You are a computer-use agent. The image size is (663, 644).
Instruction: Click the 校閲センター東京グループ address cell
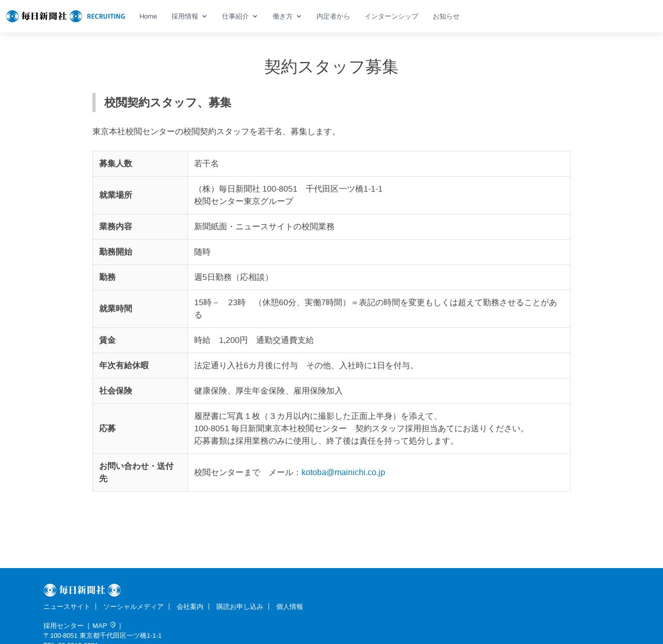(x=379, y=195)
